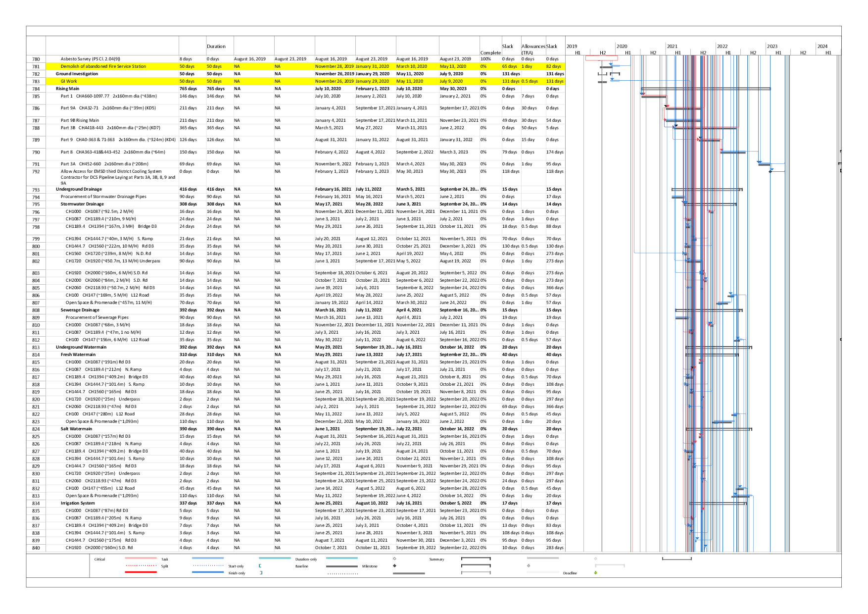The height and width of the screenshot is (614, 868).
Task: Click 'Procurement of Sewerage Pipes' task name
Action: tap(97, 317)
